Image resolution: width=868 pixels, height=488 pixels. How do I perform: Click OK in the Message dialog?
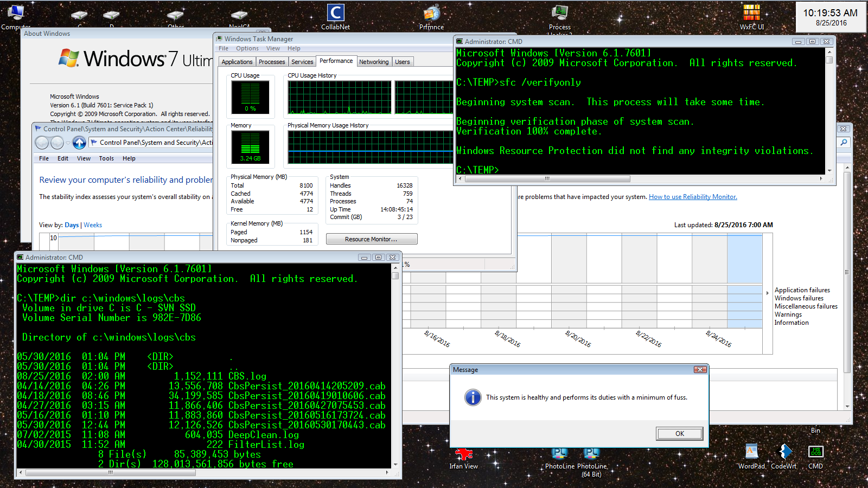pos(679,433)
